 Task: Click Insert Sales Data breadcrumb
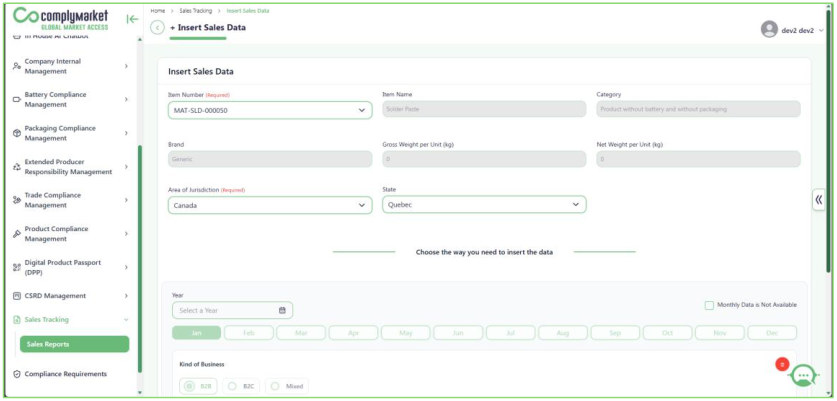click(x=248, y=11)
